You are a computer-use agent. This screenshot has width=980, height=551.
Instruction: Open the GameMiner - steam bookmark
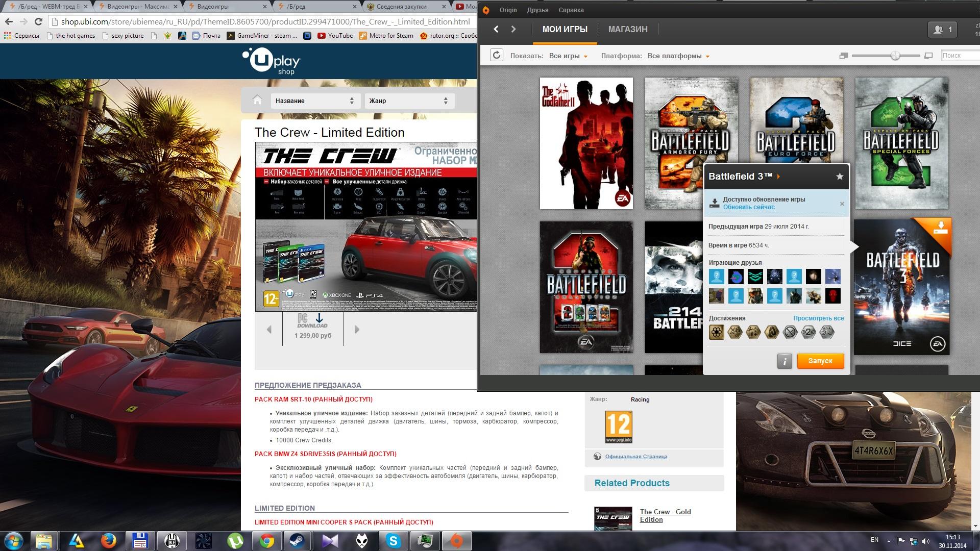coord(262,36)
